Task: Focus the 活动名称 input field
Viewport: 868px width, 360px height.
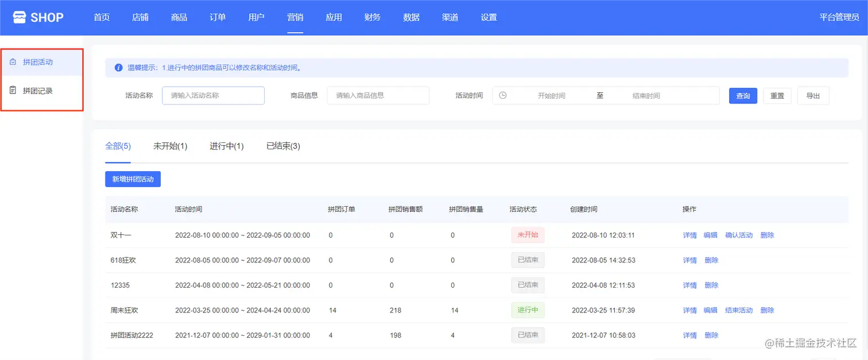Action: pos(214,95)
